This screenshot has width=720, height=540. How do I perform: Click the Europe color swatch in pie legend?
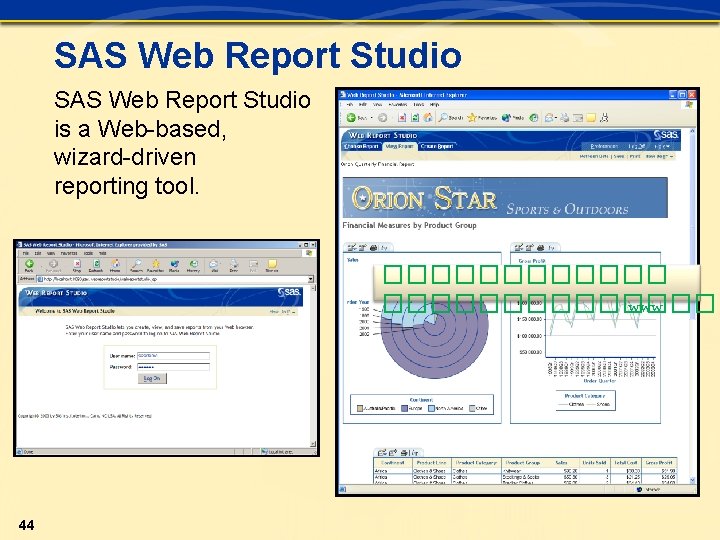point(404,408)
